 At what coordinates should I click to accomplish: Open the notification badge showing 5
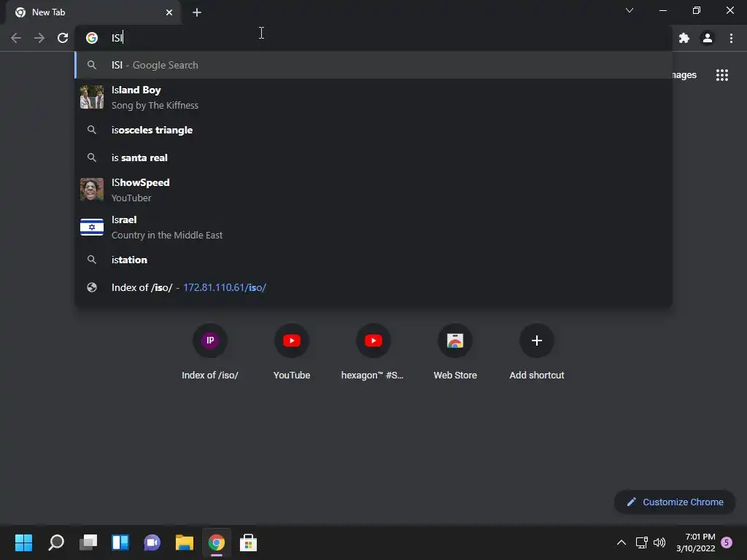(x=727, y=542)
